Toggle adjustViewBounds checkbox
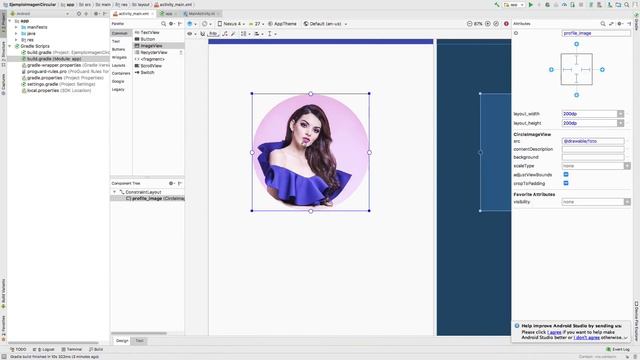Screen dimensions: 640x360 click(566, 175)
